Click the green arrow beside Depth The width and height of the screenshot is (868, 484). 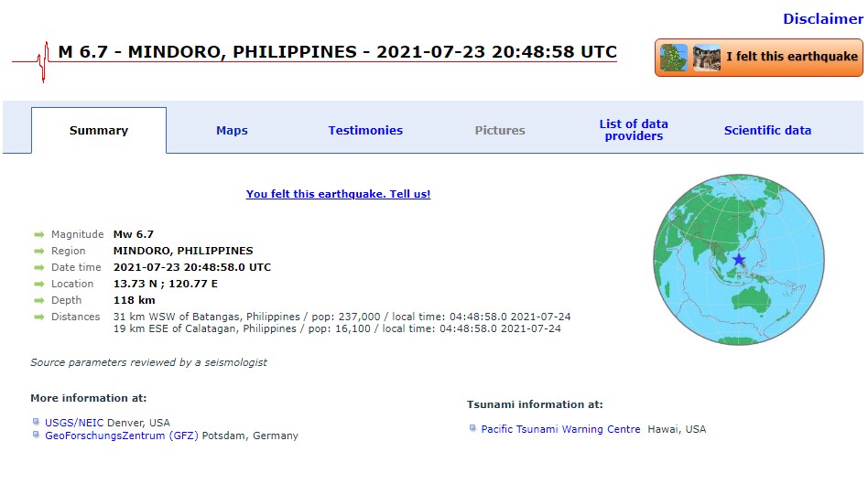(x=39, y=301)
